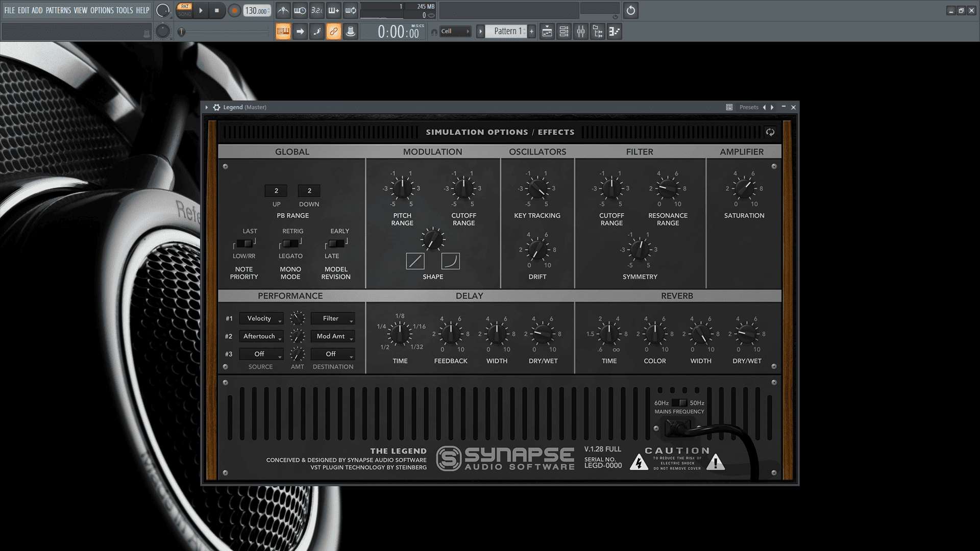Open the Channel Rack icon
The width and height of the screenshot is (980, 551).
[564, 32]
